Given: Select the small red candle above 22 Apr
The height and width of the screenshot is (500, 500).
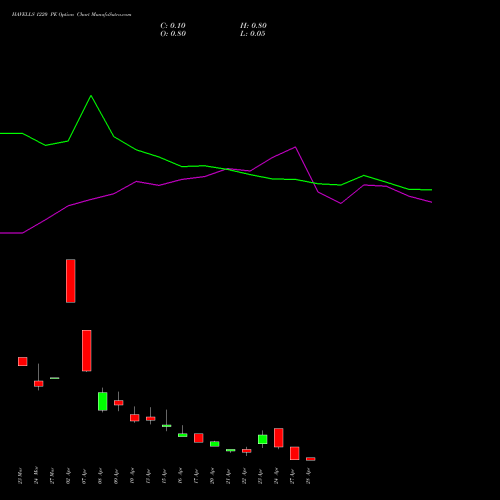Looking at the screenshot, I should coord(247,451).
